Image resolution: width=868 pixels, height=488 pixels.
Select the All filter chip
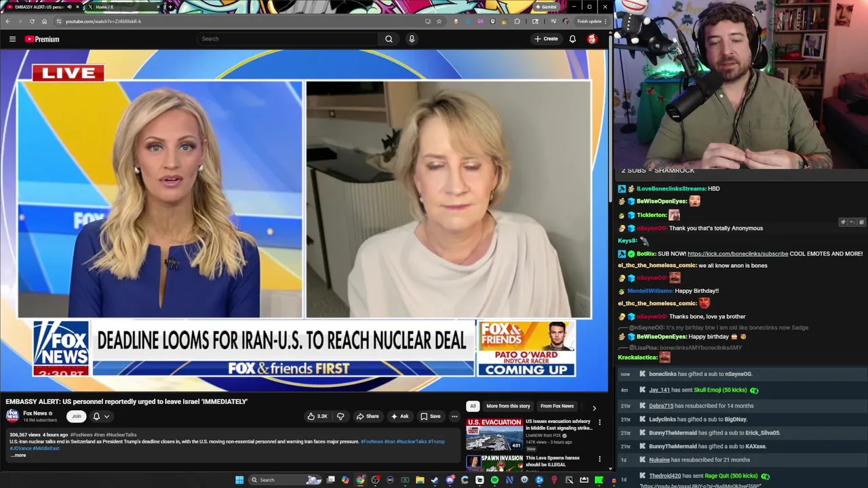pos(473,406)
